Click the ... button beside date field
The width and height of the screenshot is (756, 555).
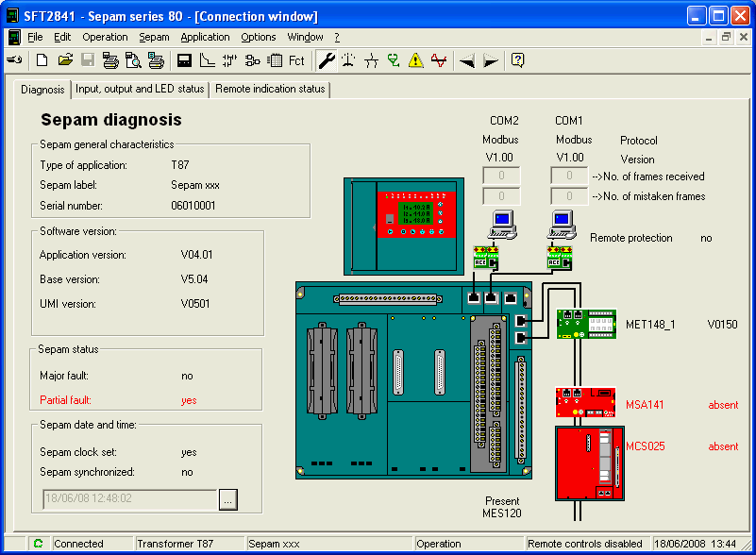[228, 499]
